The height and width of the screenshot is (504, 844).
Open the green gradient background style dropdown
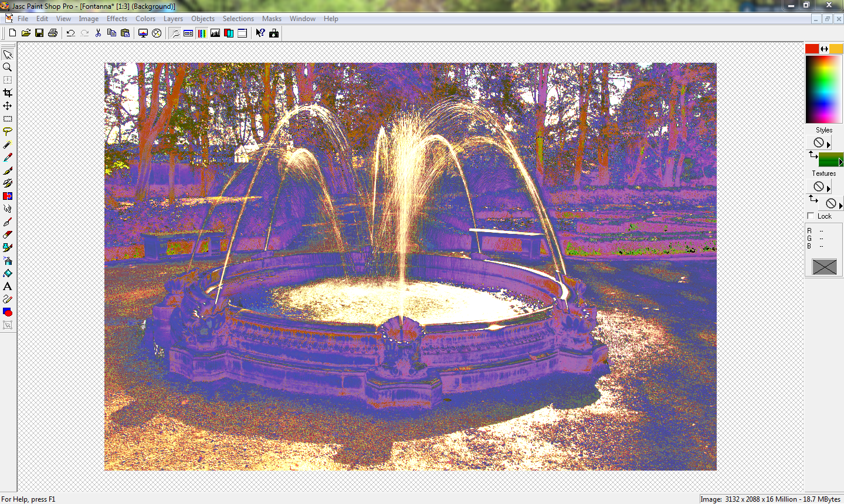pyautogui.click(x=831, y=159)
